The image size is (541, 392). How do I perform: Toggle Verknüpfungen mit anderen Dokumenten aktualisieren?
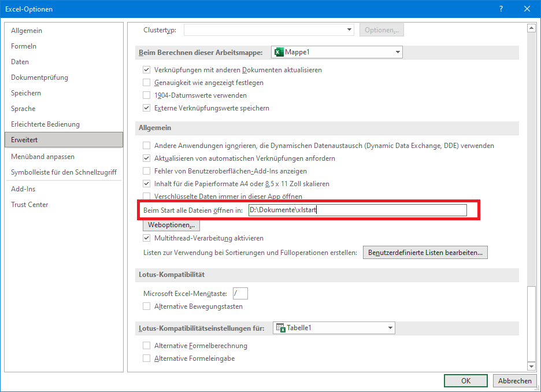coord(147,70)
